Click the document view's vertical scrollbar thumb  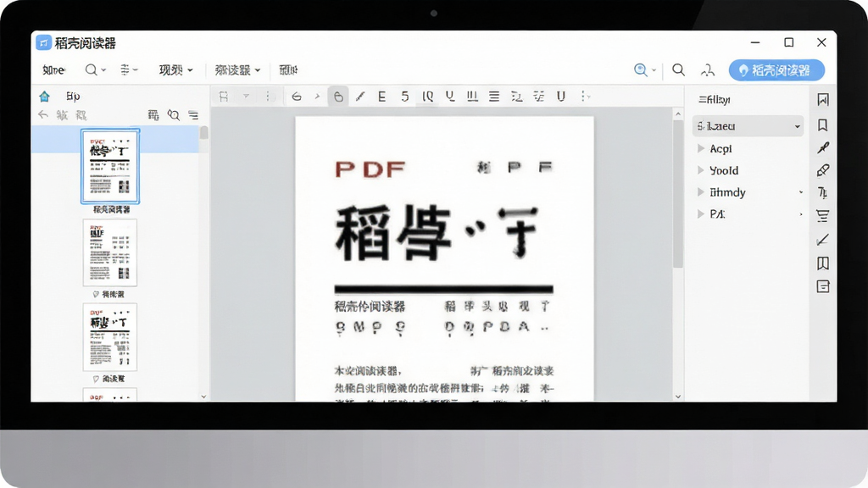tap(678, 194)
